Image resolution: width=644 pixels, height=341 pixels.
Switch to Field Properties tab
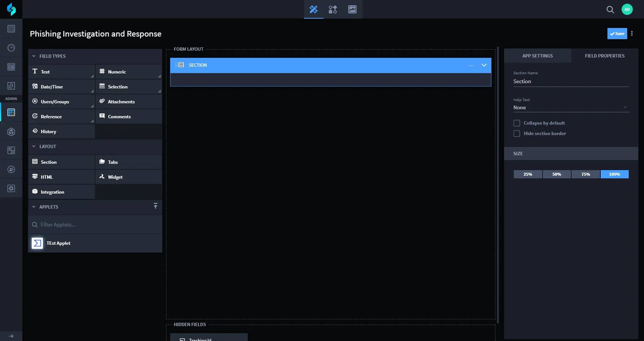pyautogui.click(x=604, y=56)
